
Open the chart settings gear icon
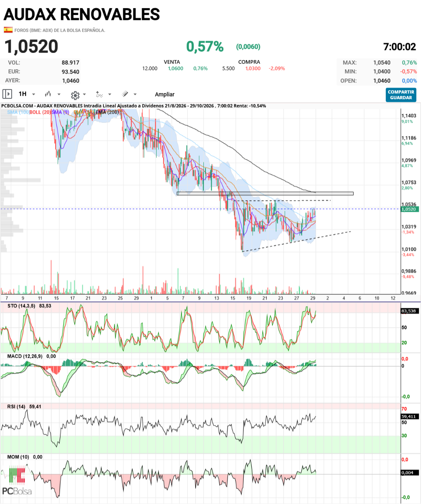(x=75, y=95)
